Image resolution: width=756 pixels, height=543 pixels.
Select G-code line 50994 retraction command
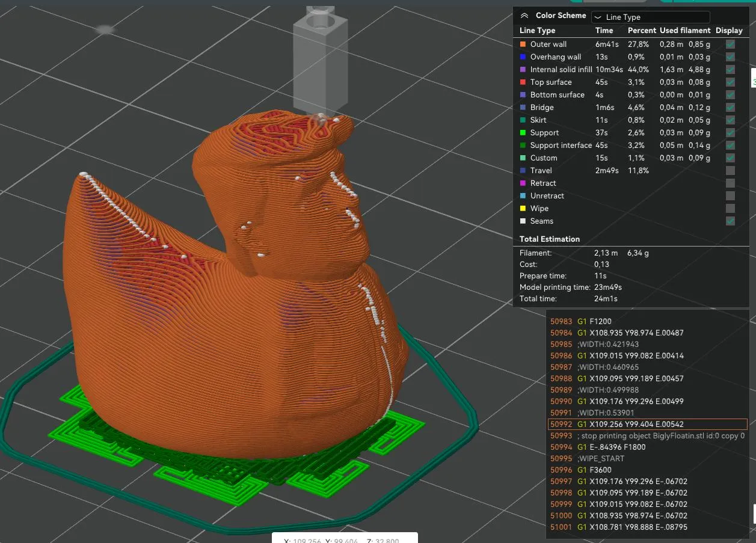(x=647, y=447)
